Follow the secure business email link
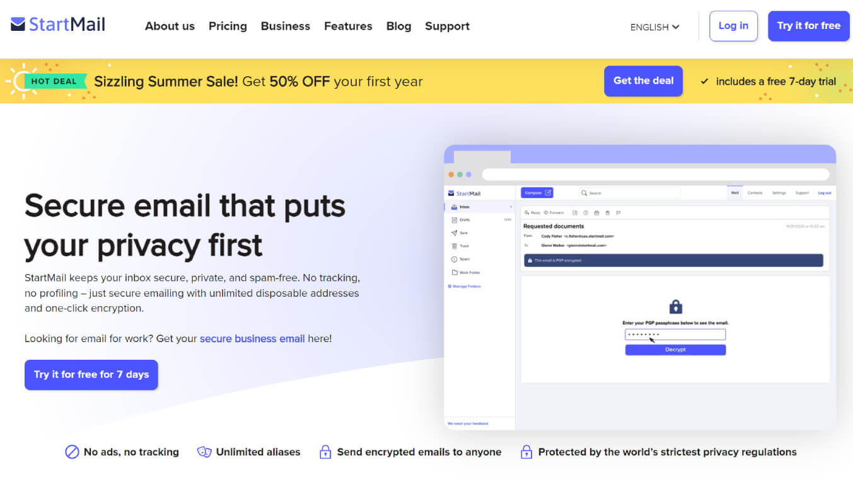 click(x=252, y=338)
